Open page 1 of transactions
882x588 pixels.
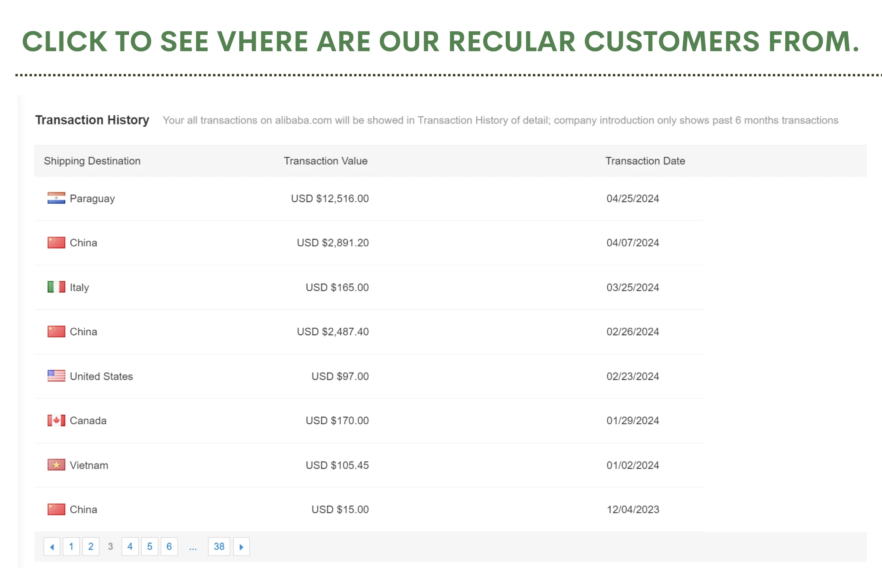(x=71, y=547)
